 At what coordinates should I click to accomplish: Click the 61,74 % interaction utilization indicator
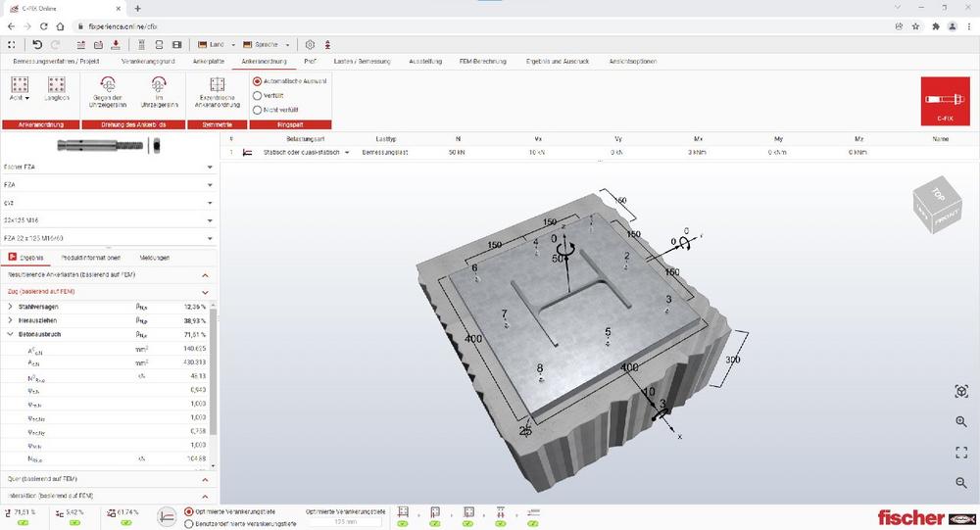(x=122, y=516)
